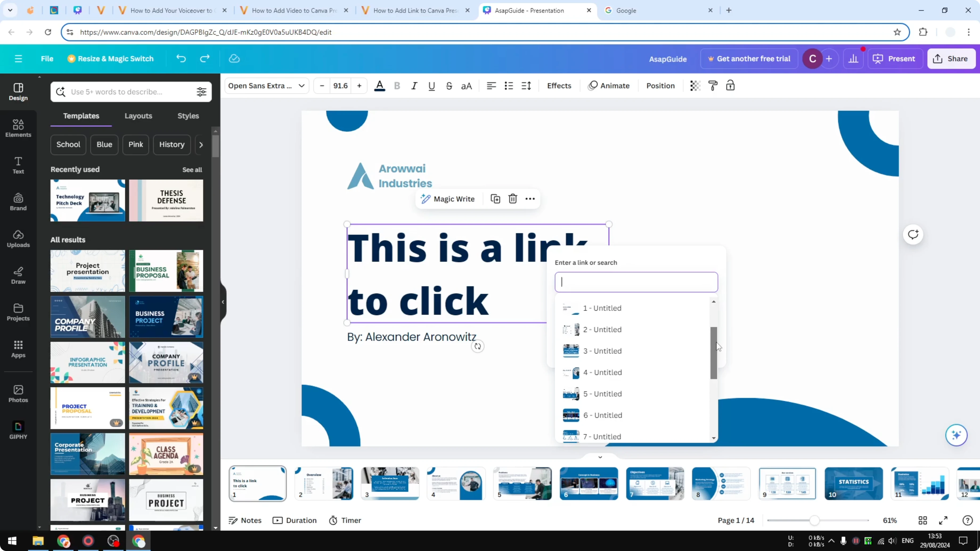Toggle bulleted list formatting
Image resolution: width=980 pixels, height=551 pixels.
tap(509, 86)
